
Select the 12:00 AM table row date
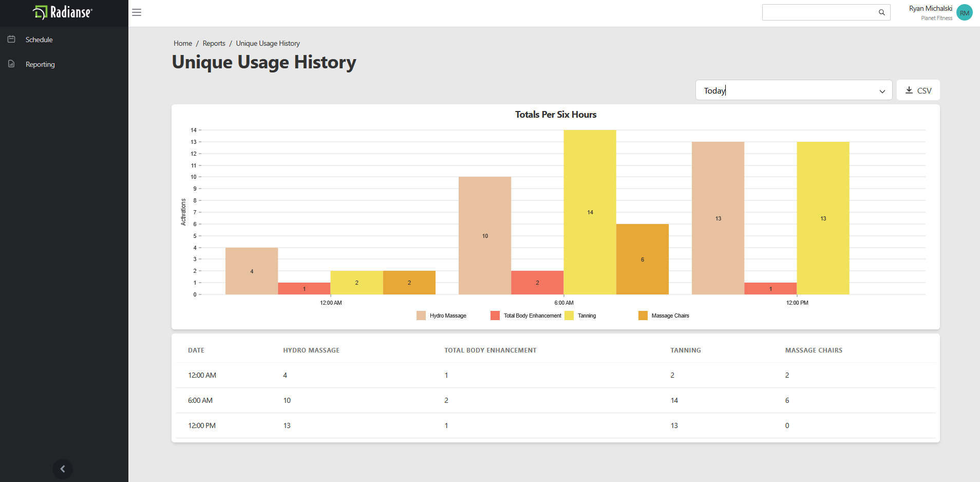click(x=202, y=375)
